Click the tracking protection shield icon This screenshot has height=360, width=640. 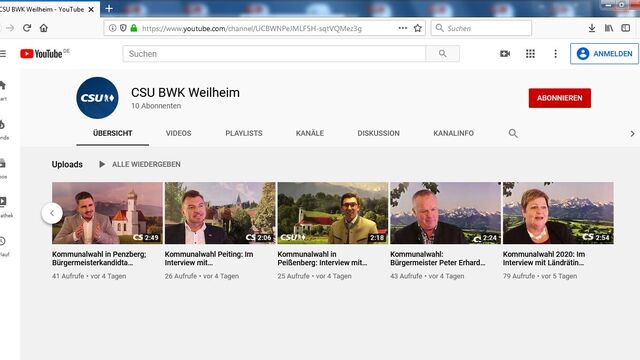[123, 28]
